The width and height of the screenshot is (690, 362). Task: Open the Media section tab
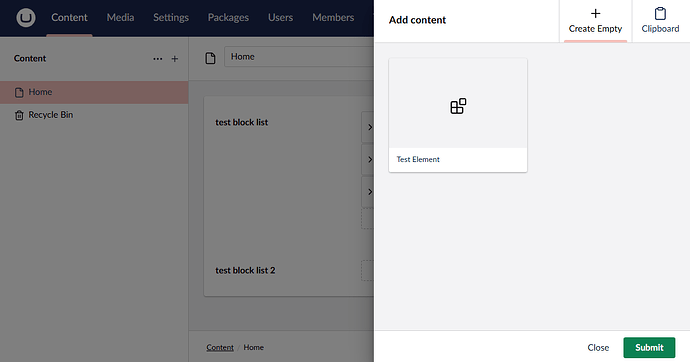click(x=120, y=18)
